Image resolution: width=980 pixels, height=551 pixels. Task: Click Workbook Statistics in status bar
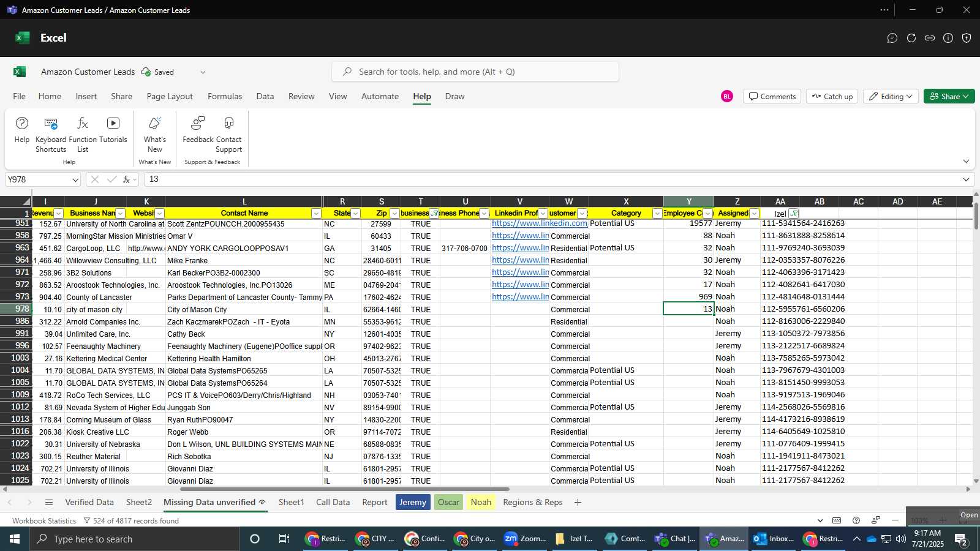pyautogui.click(x=44, y=520)
